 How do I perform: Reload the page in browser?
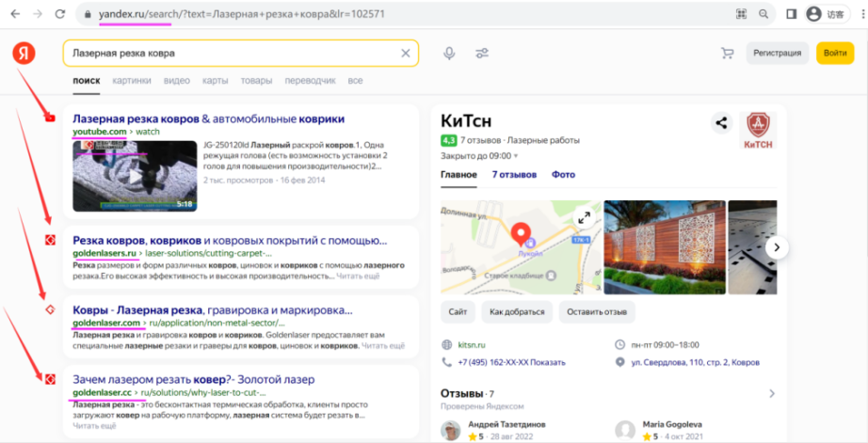tap(59, 14)
